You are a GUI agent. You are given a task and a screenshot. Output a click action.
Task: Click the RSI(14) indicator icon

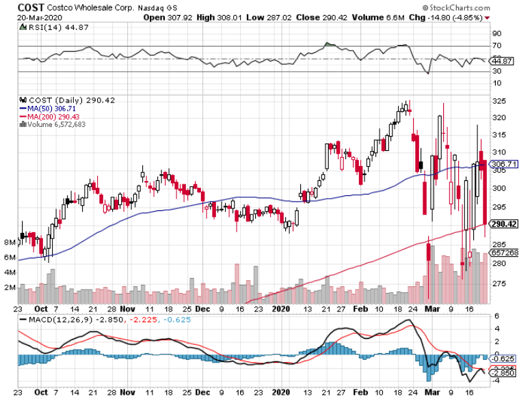point(23,27)
